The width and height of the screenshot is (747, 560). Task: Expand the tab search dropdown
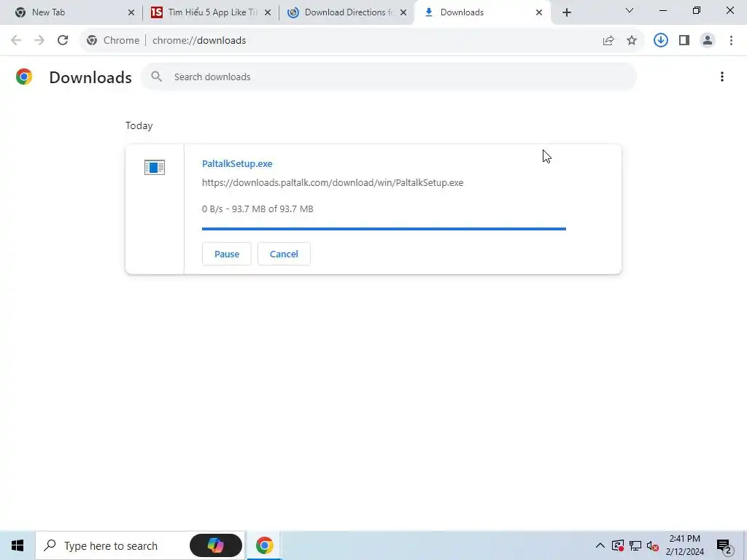[x=630, y=10]
